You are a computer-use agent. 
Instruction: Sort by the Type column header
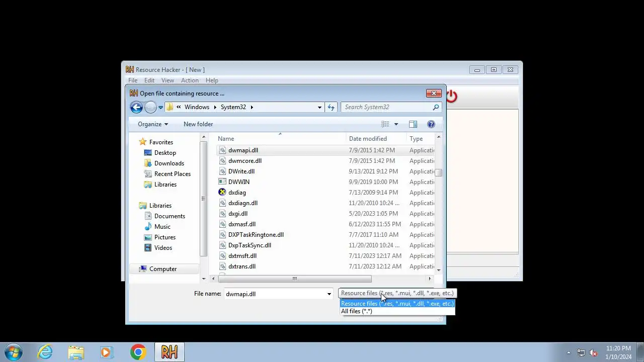pos(421,139)
